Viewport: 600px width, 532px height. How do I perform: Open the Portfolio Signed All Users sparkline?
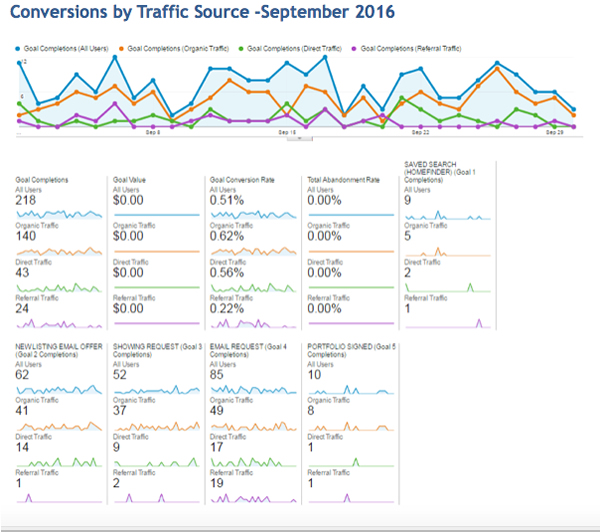point(351,390)
